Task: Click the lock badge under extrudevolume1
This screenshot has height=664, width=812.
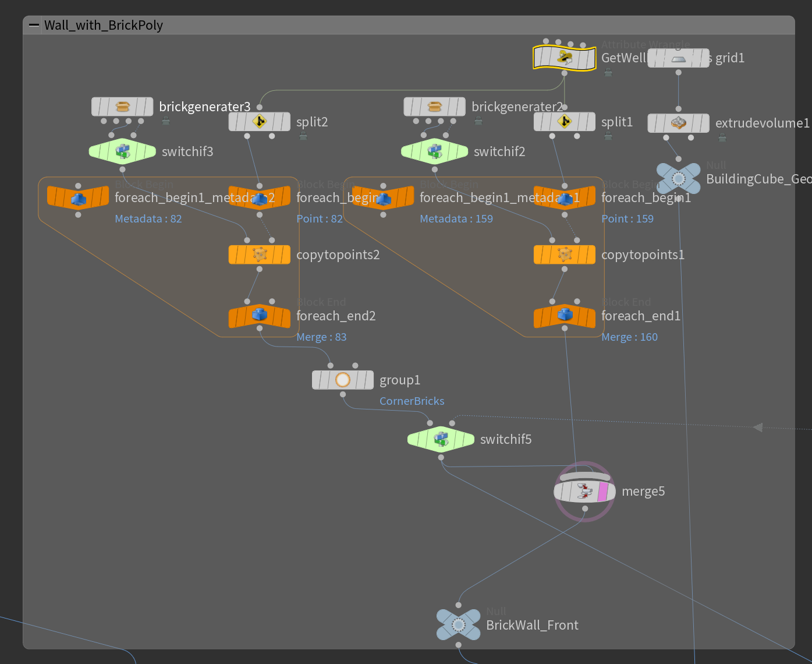Action: (722, 137)
